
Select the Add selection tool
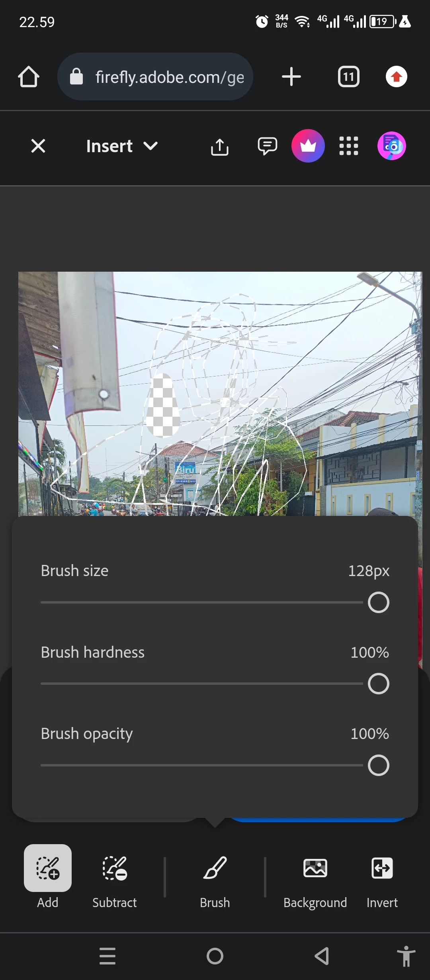click(48, 868)
